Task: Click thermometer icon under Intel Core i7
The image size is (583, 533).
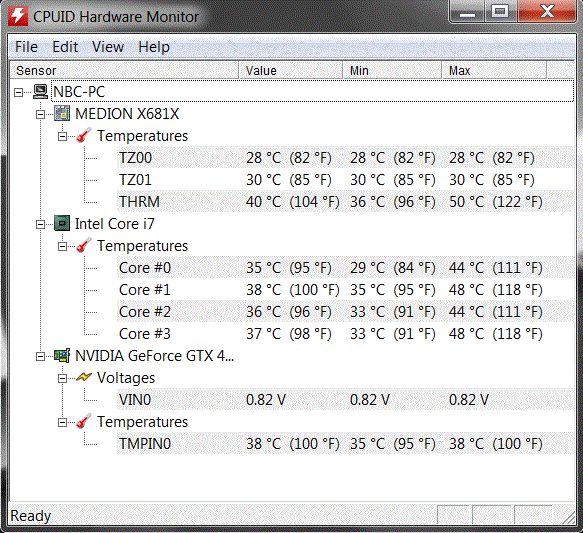Action: (x=84, y=246)
